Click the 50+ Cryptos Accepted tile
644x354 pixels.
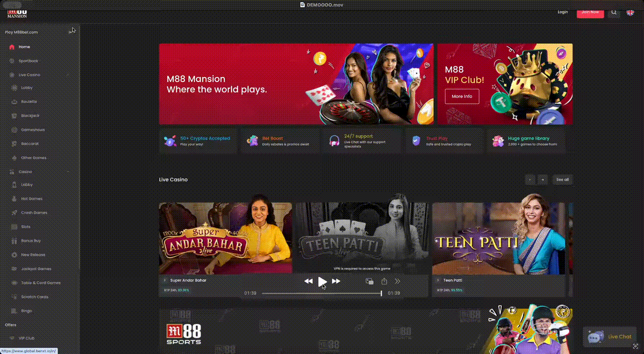(198, 141)
